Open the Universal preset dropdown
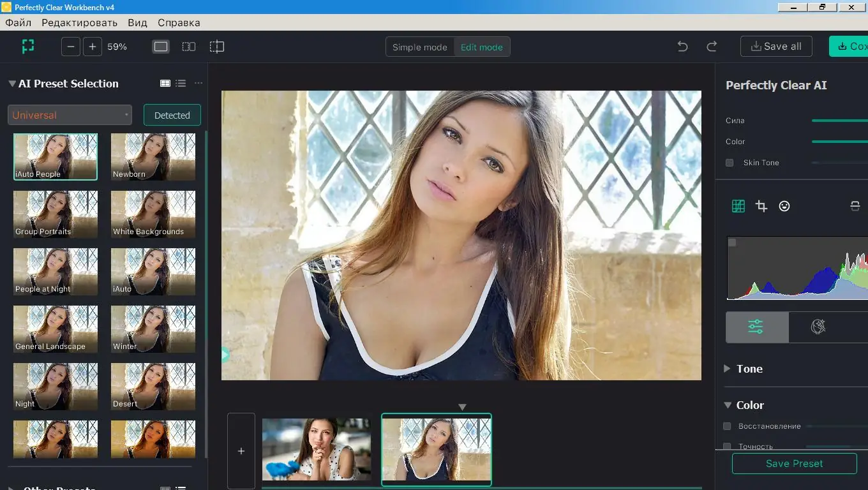868x490 pixels. 69,115
